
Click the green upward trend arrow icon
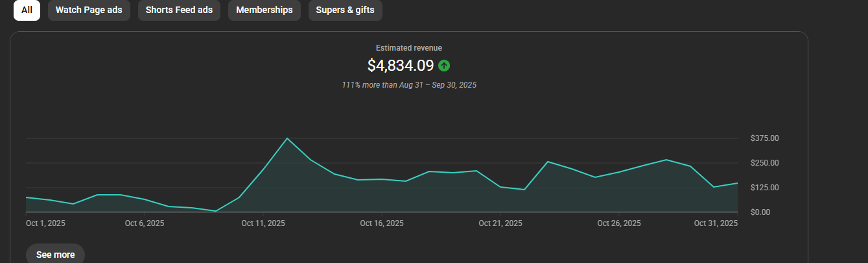coord(444,66)
